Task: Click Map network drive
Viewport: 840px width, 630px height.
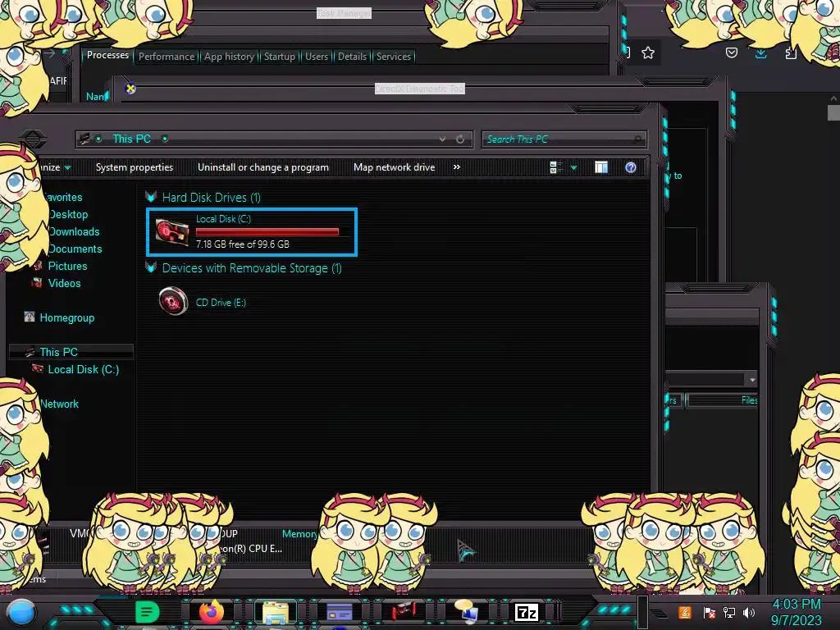Action: (395, 167)
